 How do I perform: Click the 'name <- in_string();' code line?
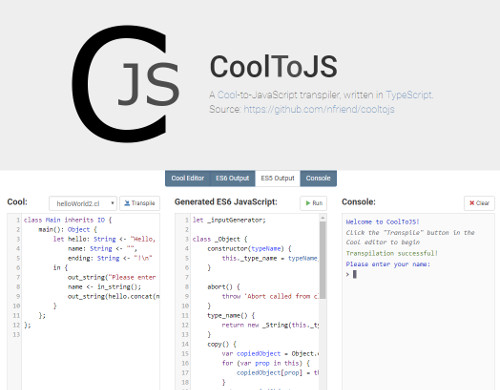[104, 287]
